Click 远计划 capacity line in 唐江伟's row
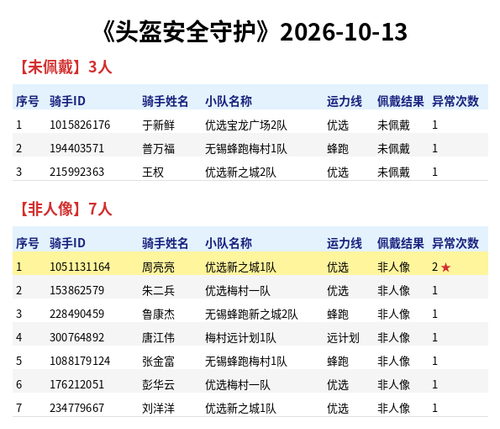Screen dimensions: 500x429 click(343, 338)
